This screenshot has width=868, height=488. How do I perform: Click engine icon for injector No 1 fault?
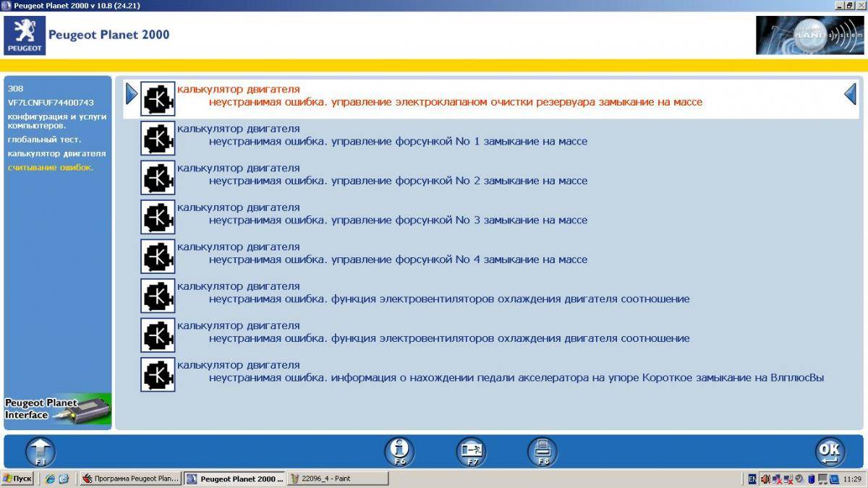(158, 138)
